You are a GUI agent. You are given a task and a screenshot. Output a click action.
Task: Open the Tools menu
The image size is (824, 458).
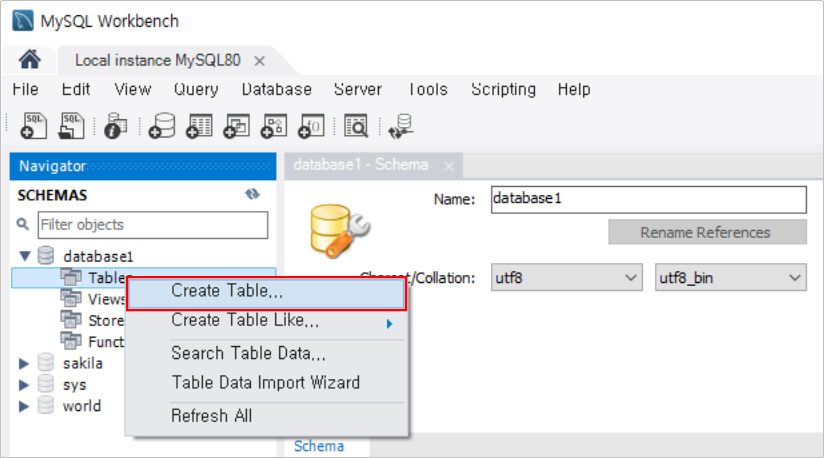[428, 89]
